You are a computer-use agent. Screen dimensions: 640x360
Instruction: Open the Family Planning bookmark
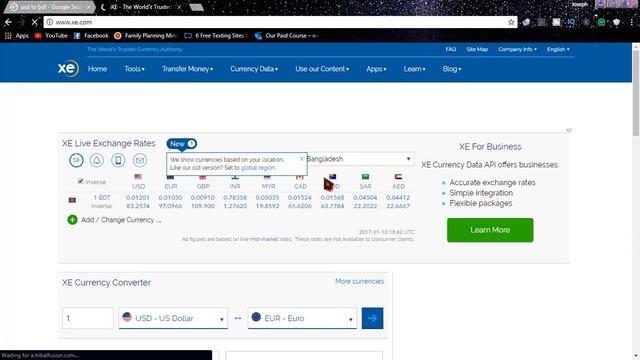[146, 36]
